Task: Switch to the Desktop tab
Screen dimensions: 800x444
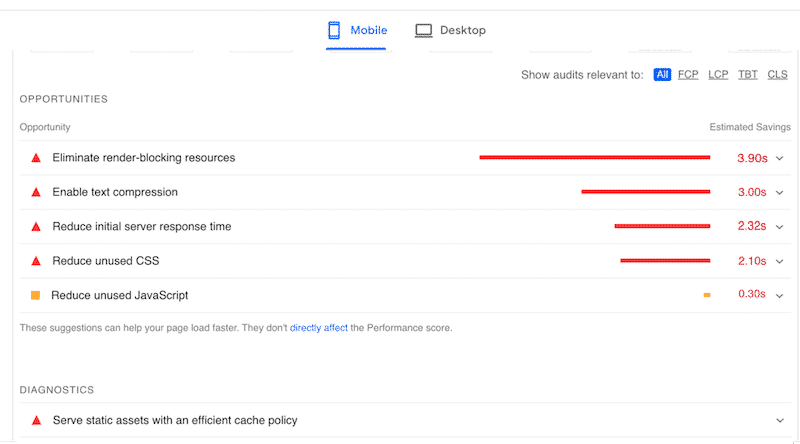Action: pyautogui.click(x=451, y=31)
